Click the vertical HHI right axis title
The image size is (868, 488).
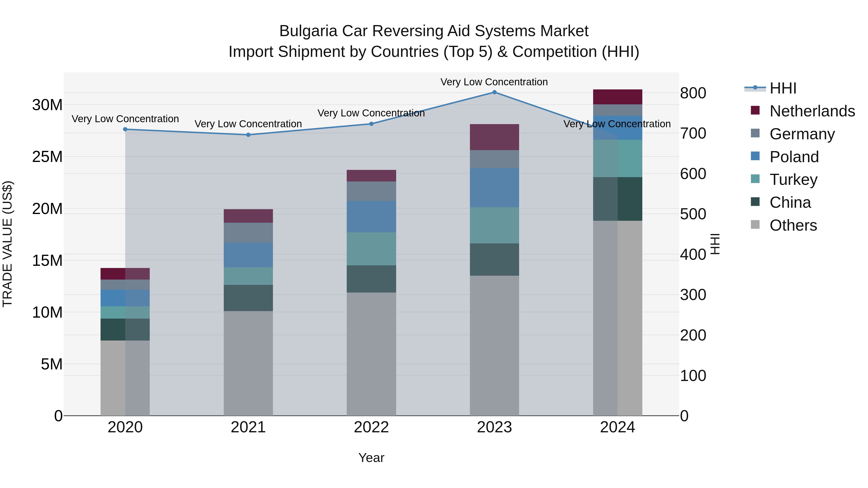[x=715, y=244]
